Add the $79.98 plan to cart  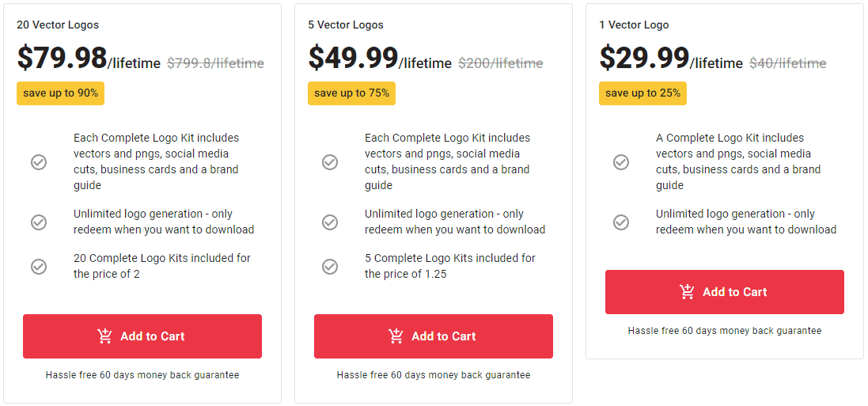point(142,336)
